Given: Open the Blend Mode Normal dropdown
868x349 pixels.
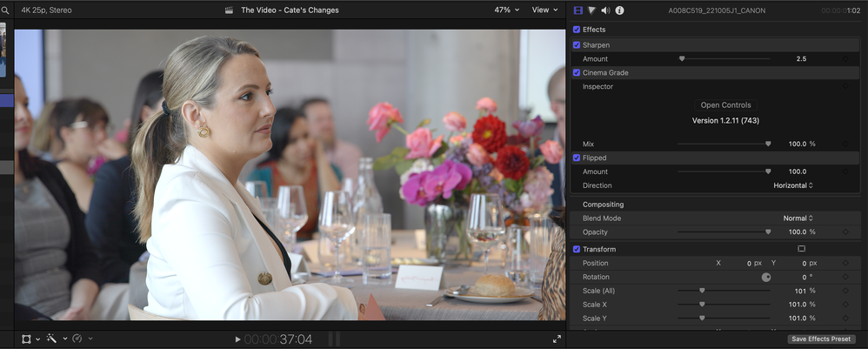Looking at the screenshot, I should click(798, 218).
